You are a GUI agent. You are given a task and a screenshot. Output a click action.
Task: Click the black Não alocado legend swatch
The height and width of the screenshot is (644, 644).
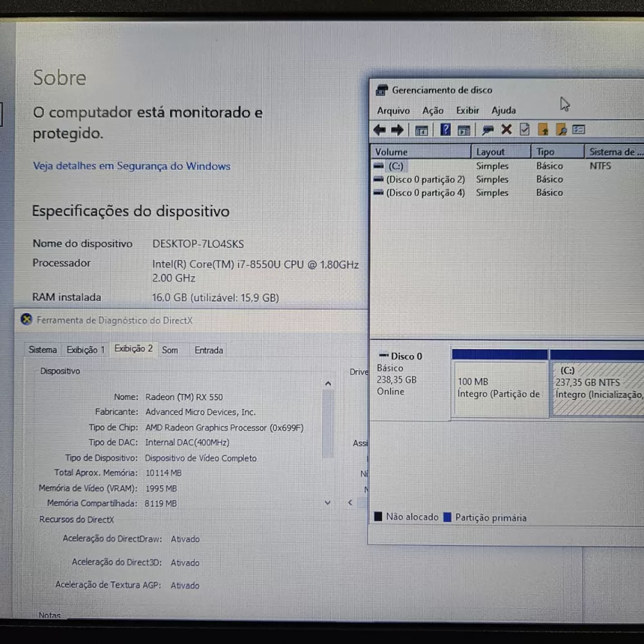click(x=378, y=516)
